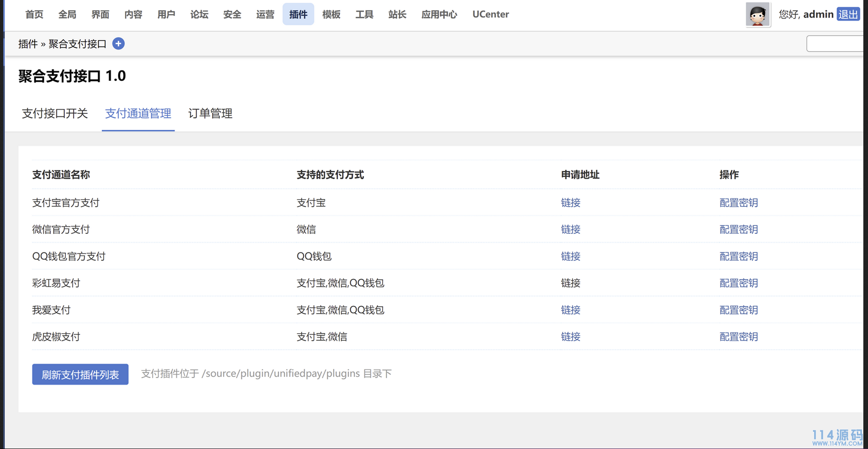Viewport: 868px width, 449px height.
Task: Open the 全局 menu
Action: [x=67, y=14]
